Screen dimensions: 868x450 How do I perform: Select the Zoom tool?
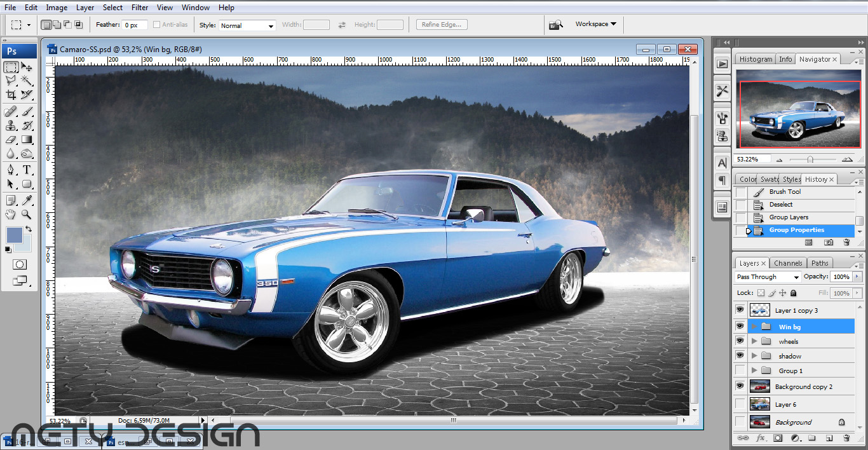point(27,215)
